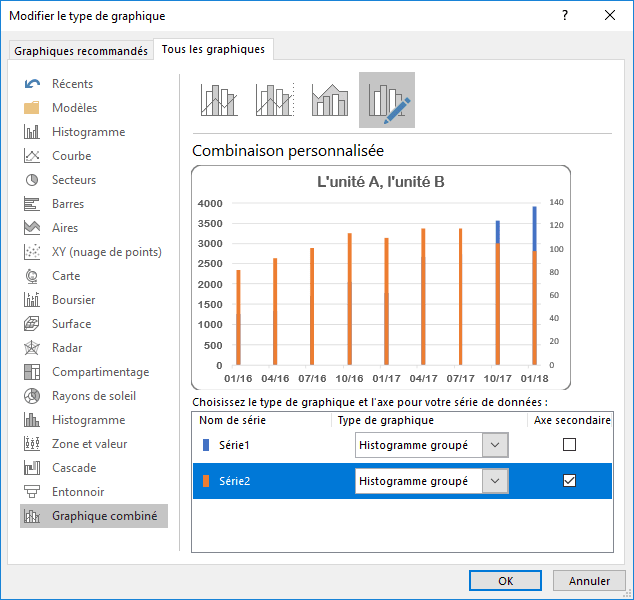Click the Cascade waterfall icon
634x600 pixels.
pos(32,468)
